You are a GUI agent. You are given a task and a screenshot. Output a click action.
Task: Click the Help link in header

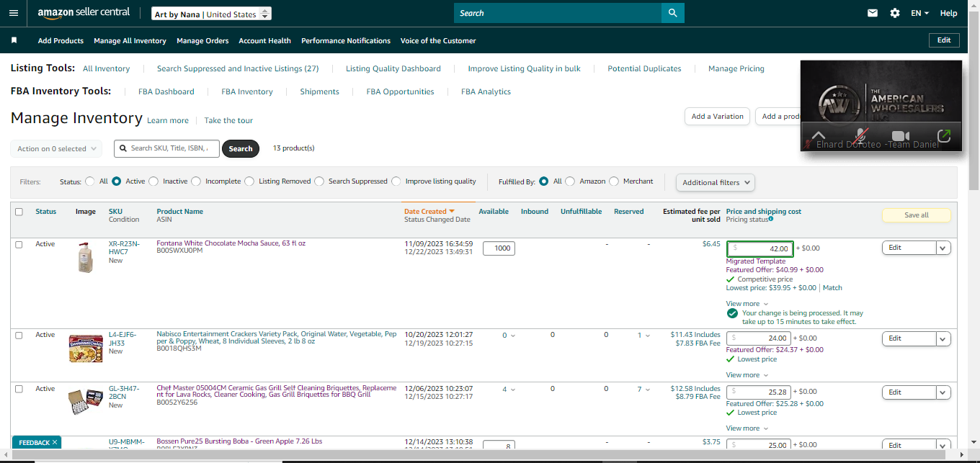[949, 13]
